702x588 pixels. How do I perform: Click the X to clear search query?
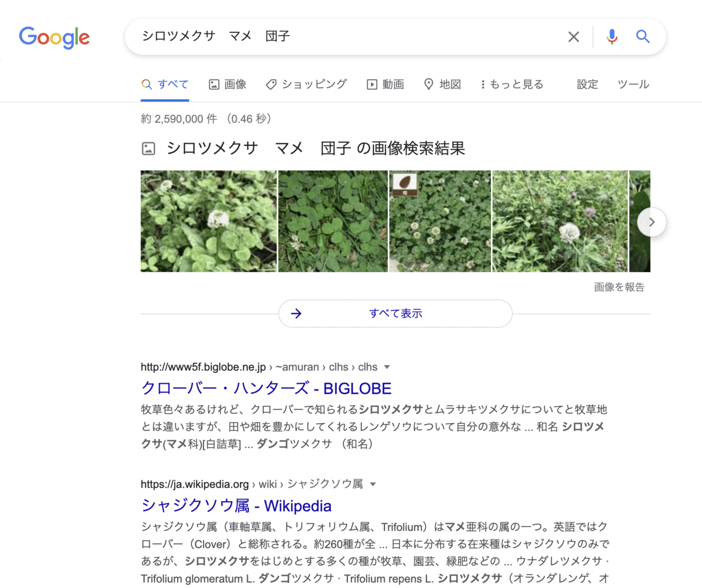(x=573, y=36)
